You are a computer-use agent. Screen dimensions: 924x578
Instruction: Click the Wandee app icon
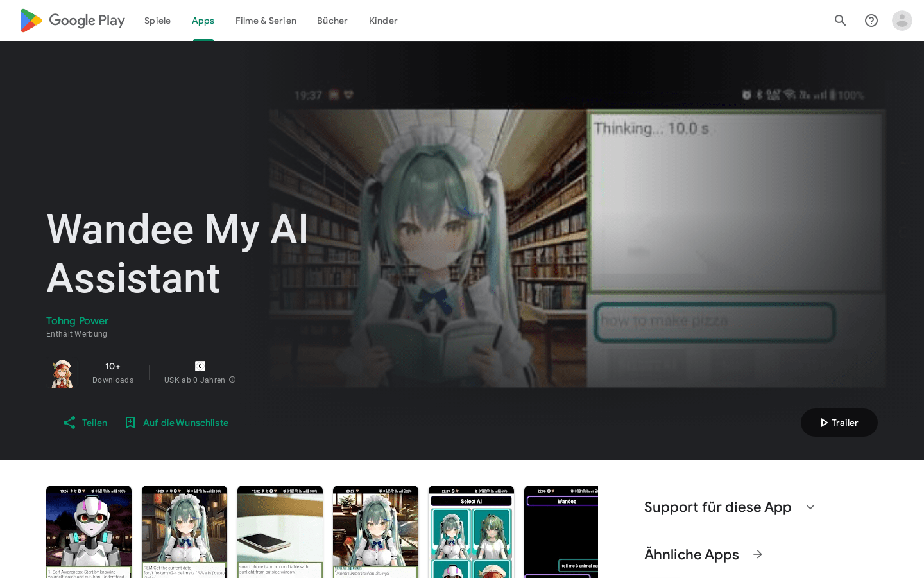62,372
